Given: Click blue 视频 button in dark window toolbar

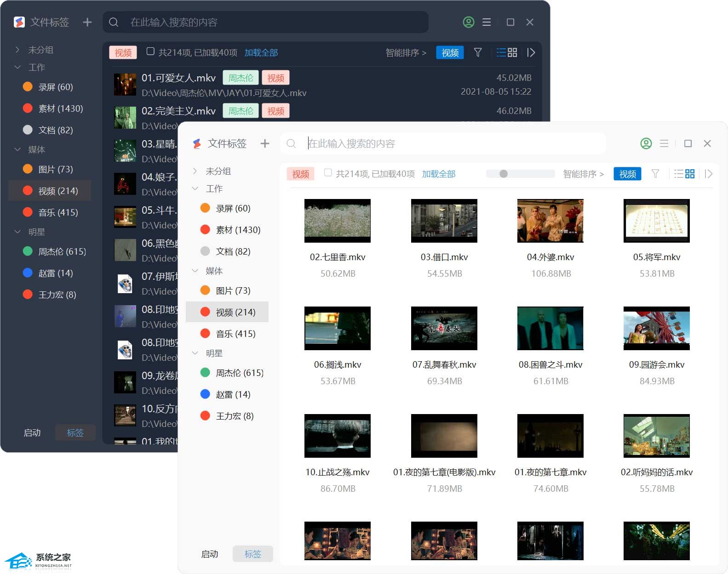Looking at the screenshot, I should (x=450, y=53).
